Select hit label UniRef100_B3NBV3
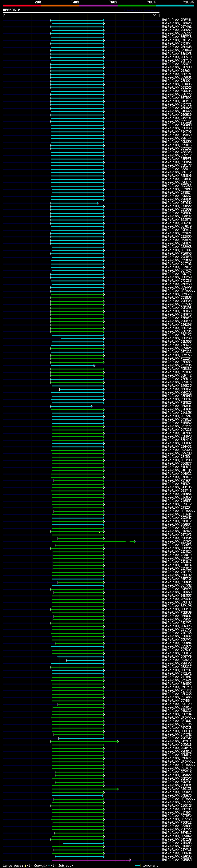 (x=177, y=436)
